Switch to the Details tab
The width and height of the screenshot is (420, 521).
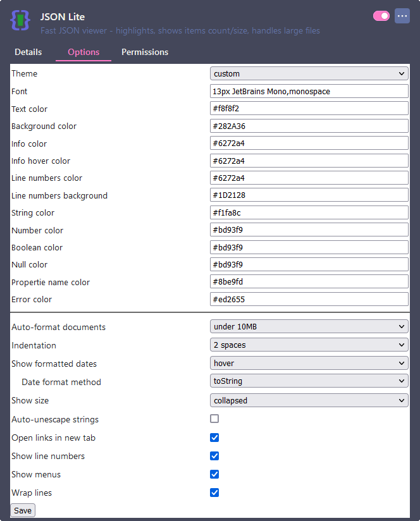(28, 52)
